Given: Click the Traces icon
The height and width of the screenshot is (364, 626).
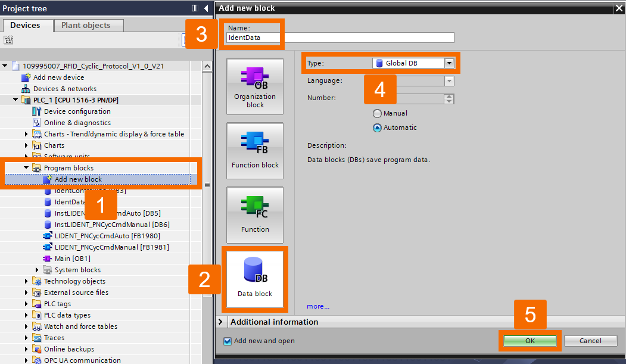Looking at the screenshot, I should (x=37, y=338).
